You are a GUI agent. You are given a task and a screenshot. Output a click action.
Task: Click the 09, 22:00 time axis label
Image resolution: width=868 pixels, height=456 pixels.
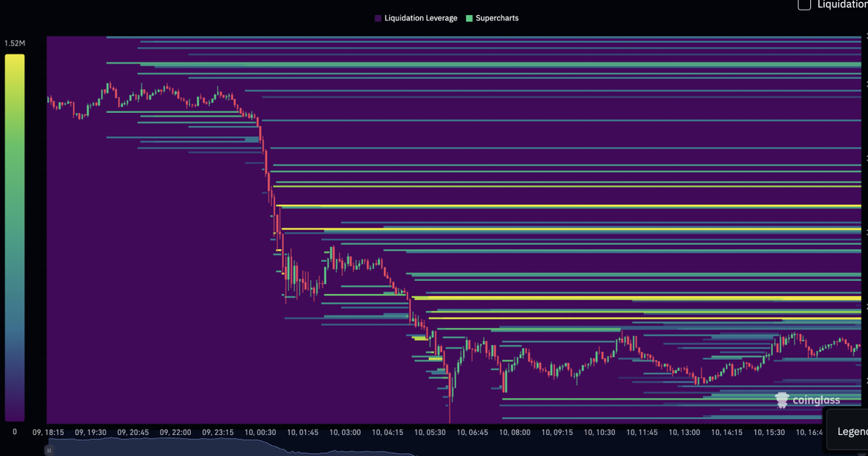coord(176,432)
